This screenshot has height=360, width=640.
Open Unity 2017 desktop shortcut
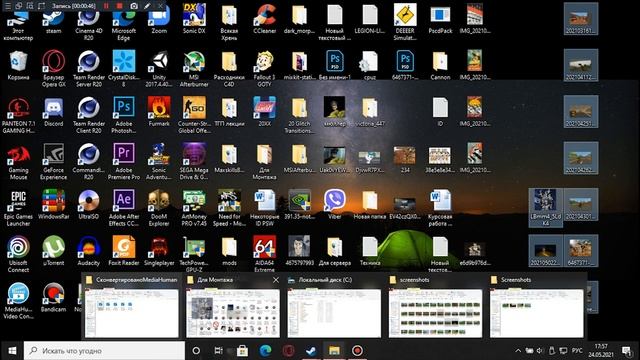pos(159,69)
